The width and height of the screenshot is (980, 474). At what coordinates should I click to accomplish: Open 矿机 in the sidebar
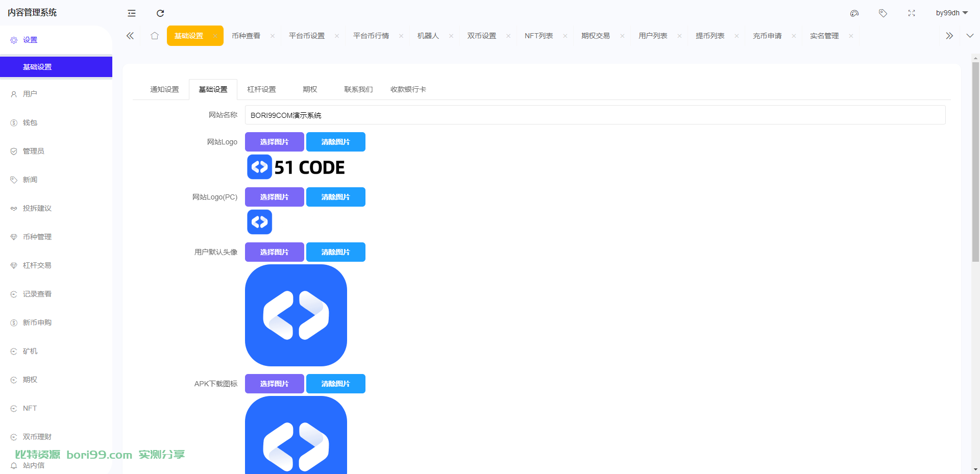[x=56, y=351]
